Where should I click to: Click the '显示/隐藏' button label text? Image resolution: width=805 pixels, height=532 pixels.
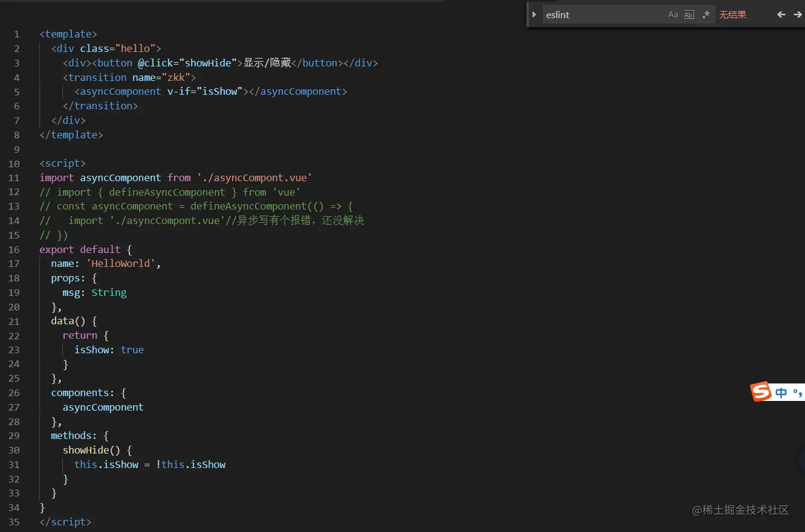coord(267,63)
